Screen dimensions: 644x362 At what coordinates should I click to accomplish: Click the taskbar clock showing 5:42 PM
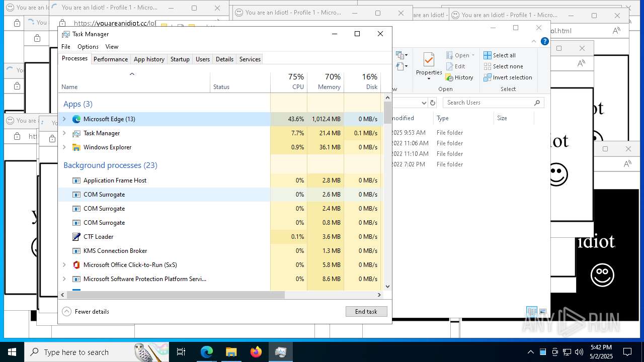coord(601,352)
